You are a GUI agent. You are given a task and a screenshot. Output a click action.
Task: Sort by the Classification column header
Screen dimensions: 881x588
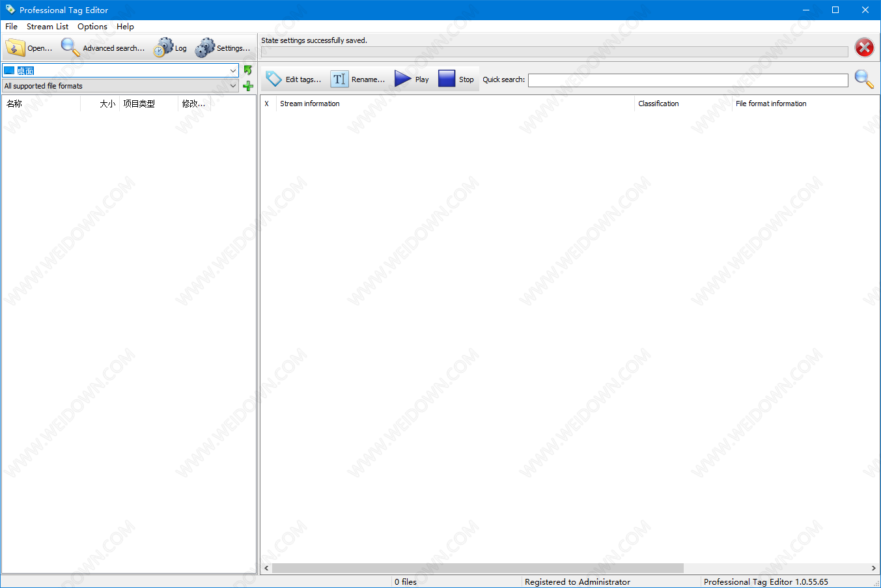(x=658, y=104)
